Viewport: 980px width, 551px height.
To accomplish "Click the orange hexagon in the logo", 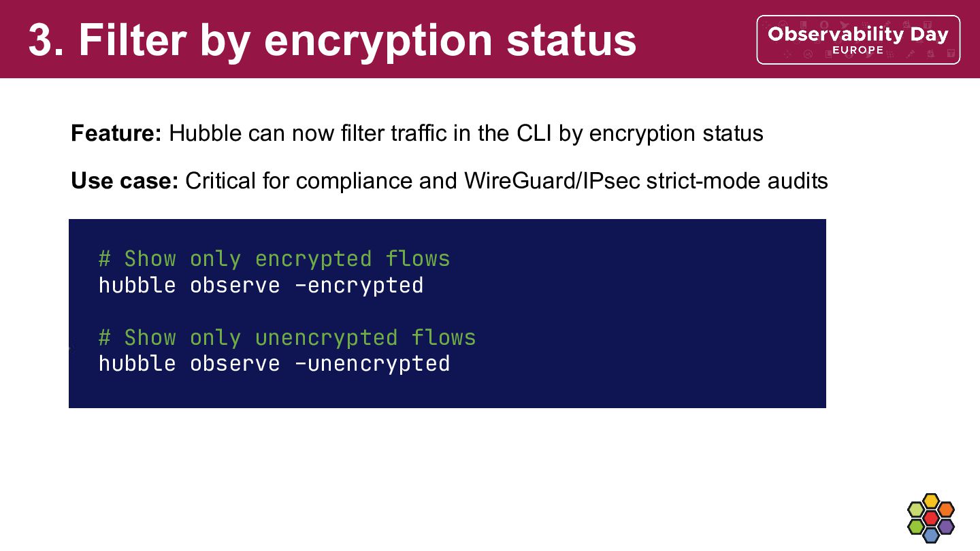I will click(946, 510).
